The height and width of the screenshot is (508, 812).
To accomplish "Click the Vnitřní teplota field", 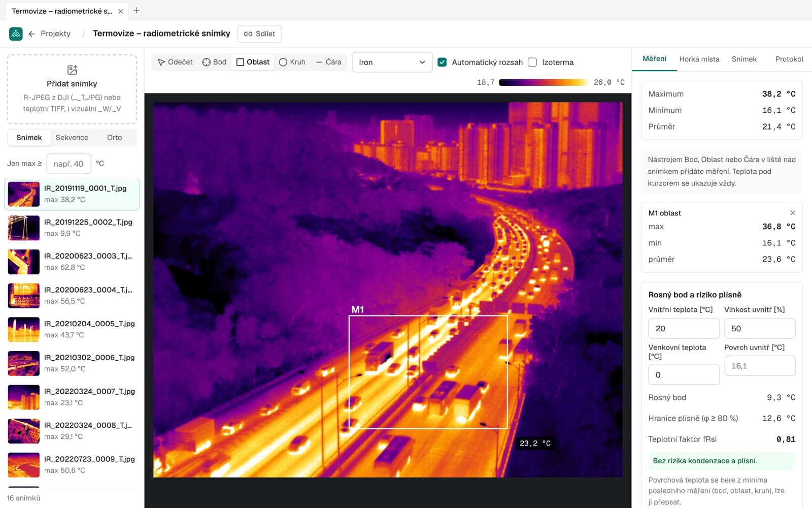I will click(x=684, y=329).
